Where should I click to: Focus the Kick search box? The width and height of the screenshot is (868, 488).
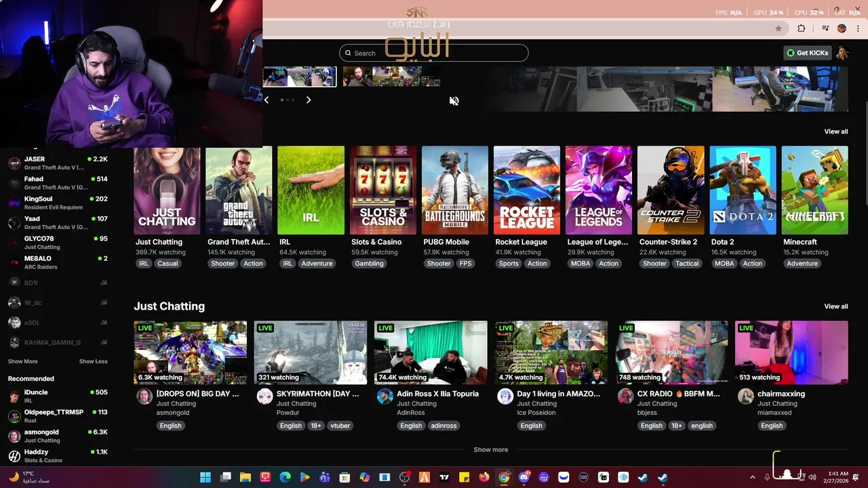point(434,53)
